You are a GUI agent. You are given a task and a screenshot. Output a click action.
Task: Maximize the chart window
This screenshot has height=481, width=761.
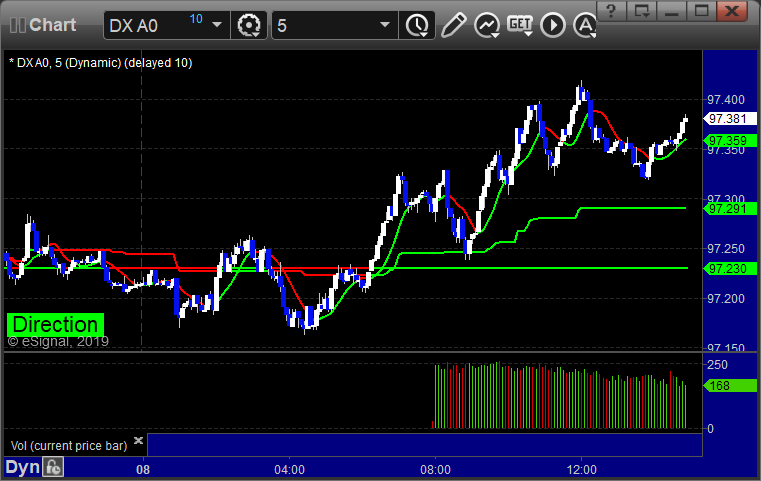[x=701, y=11]
